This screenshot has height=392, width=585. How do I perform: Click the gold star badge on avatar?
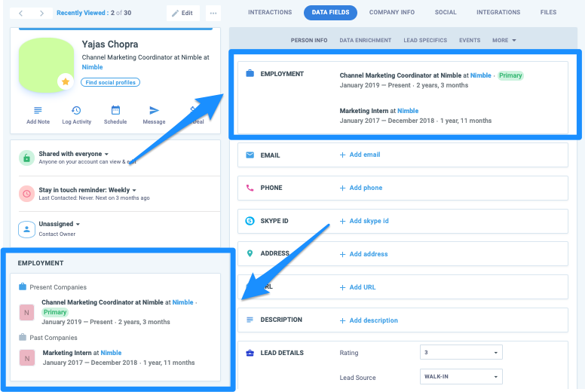pyautogui.click(x=66, y=81)
